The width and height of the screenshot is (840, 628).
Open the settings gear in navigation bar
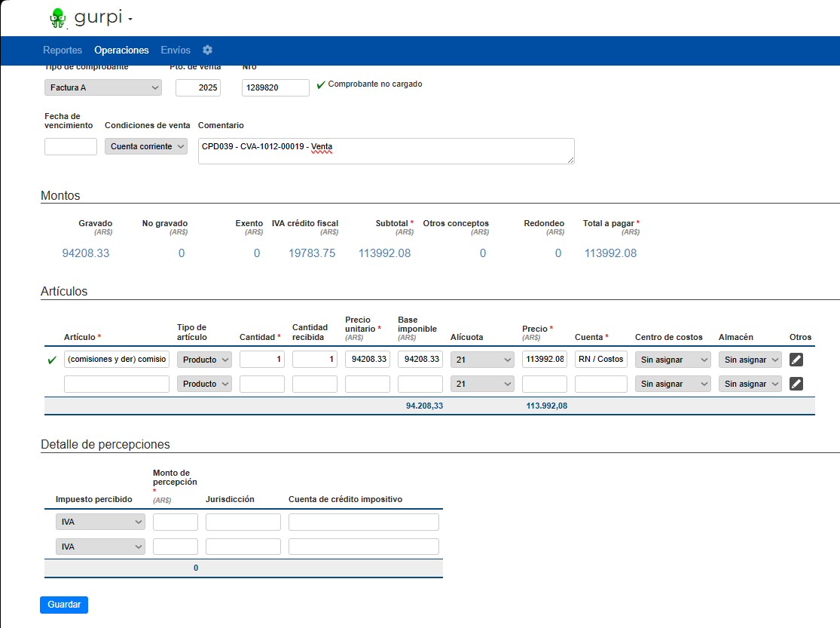tap(207, 50)
